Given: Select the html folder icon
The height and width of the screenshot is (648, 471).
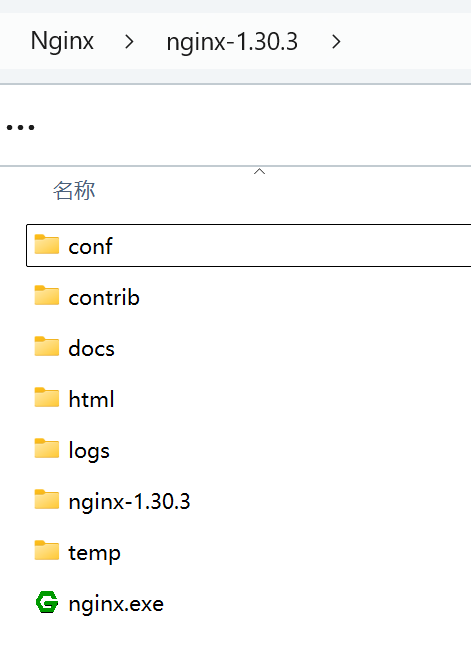Looking at the screenshot, I should (x=47, y=398).
